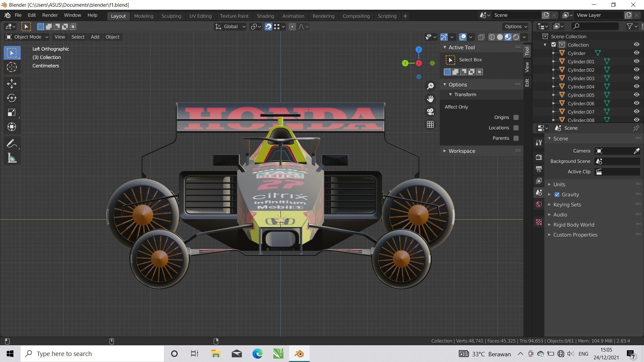This screenshot has height=362, width=644.
Task: Activate the Rotate tool
Action: (12, 98)
